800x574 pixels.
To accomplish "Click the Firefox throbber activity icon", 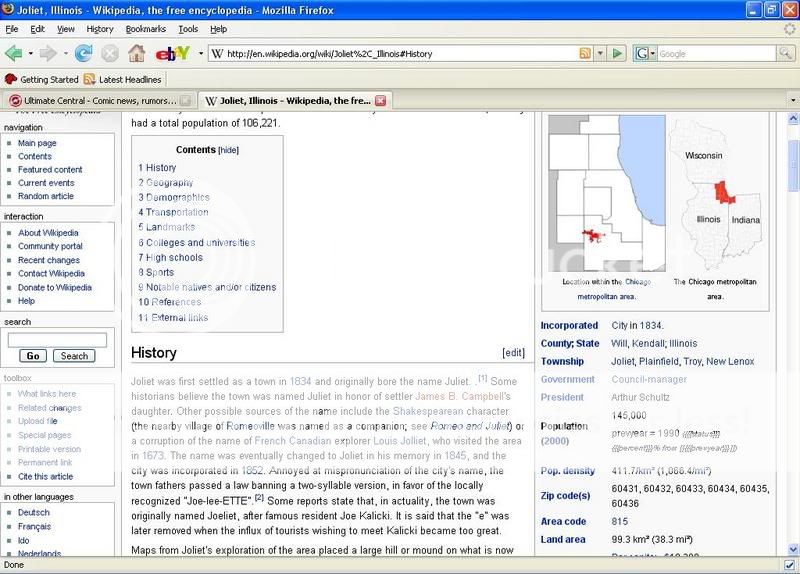I will click(789, 29).
